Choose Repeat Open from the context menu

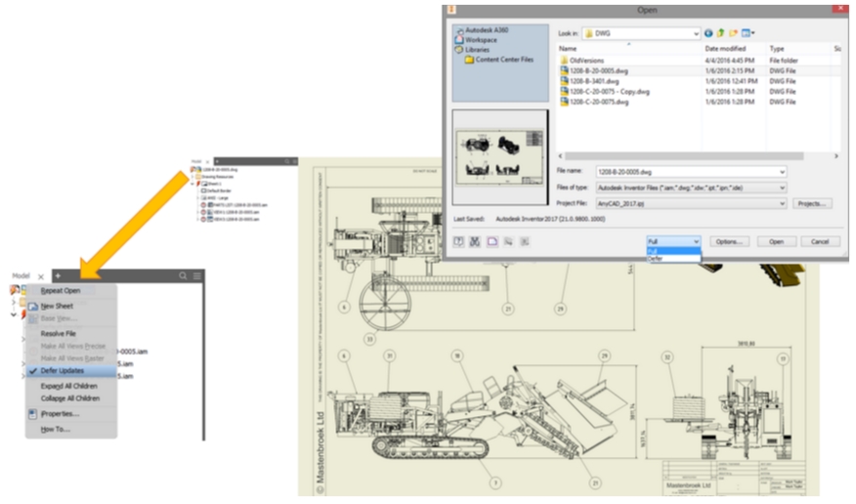click(61, 291)
